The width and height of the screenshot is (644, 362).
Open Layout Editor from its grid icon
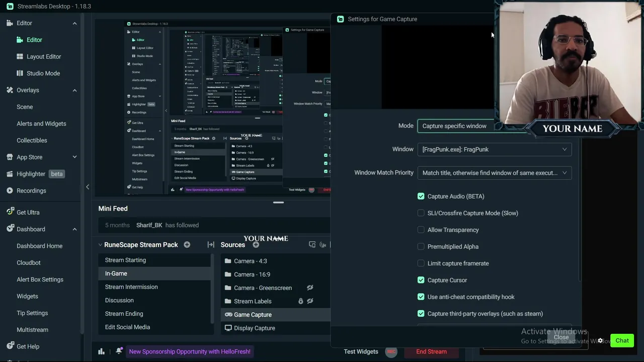point(20,56)
